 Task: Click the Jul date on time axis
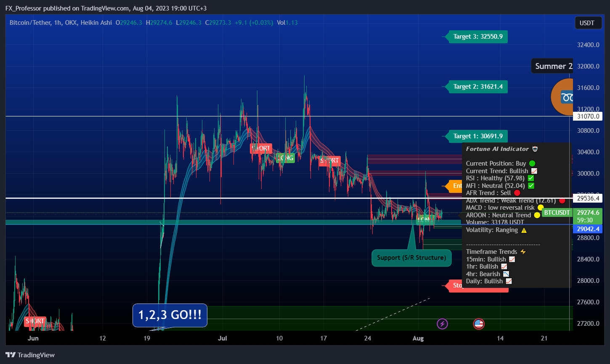[223, 338]
